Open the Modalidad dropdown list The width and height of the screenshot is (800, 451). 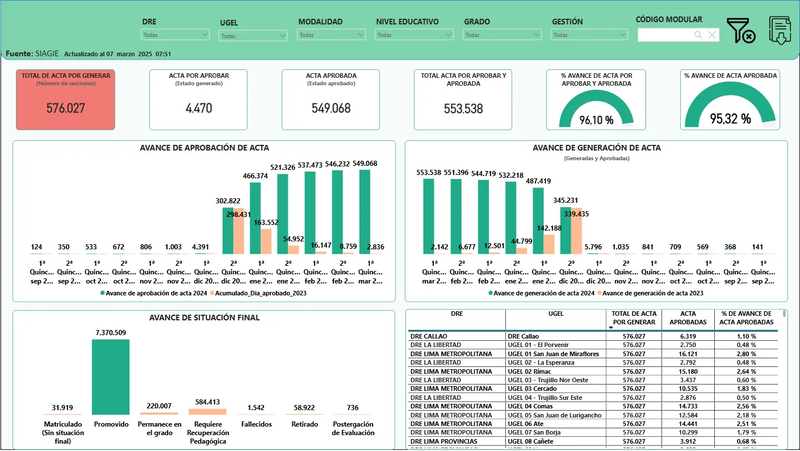click(x=331, y=35)
